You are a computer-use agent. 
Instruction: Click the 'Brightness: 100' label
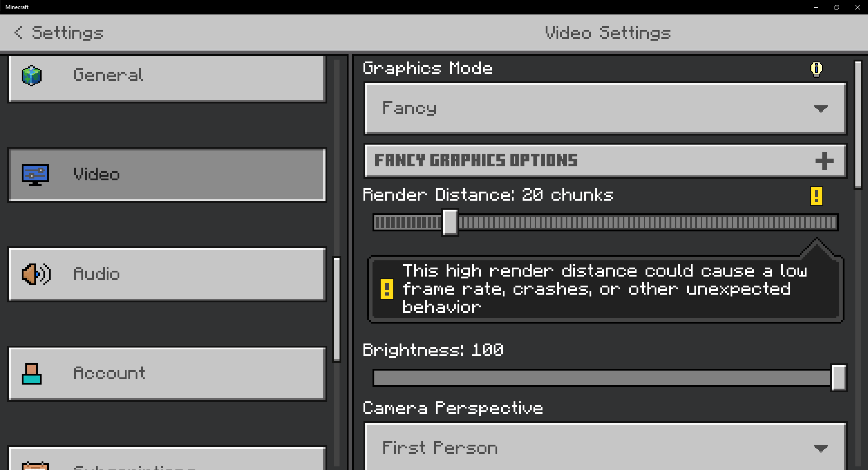tap(433, 350)
